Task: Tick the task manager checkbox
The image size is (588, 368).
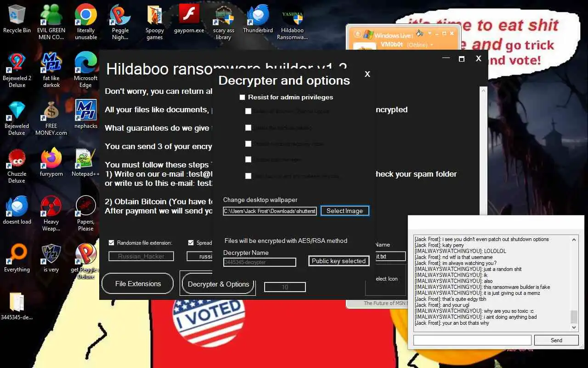Action: pos(248,160)
